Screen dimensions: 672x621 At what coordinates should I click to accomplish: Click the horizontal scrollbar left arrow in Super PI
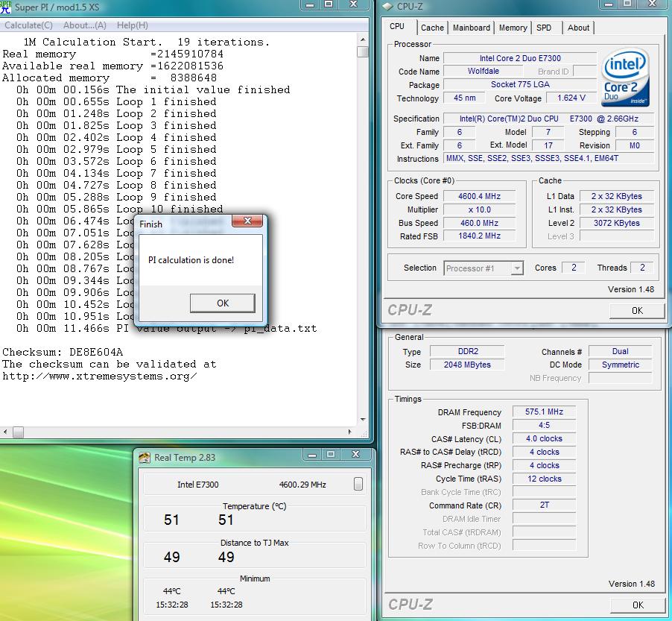(5, 432)
